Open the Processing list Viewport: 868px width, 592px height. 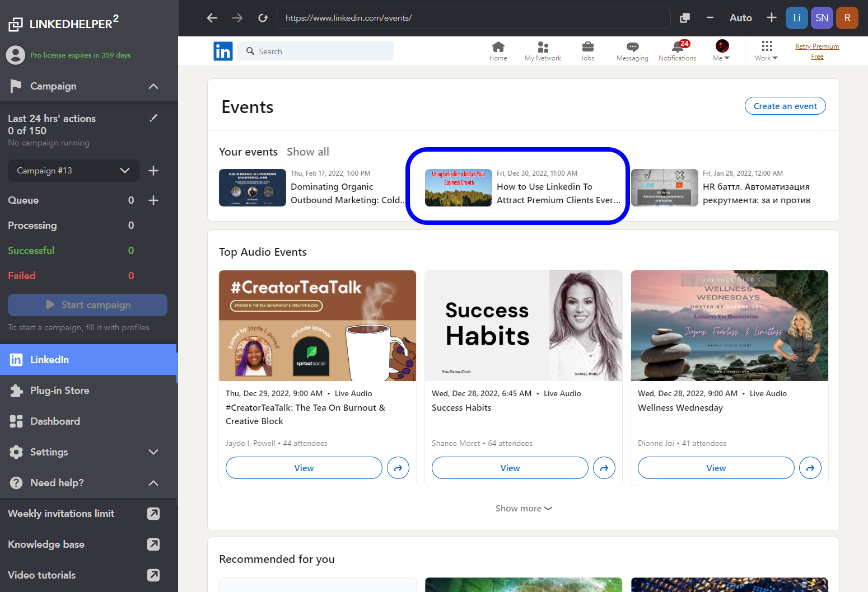71,225
